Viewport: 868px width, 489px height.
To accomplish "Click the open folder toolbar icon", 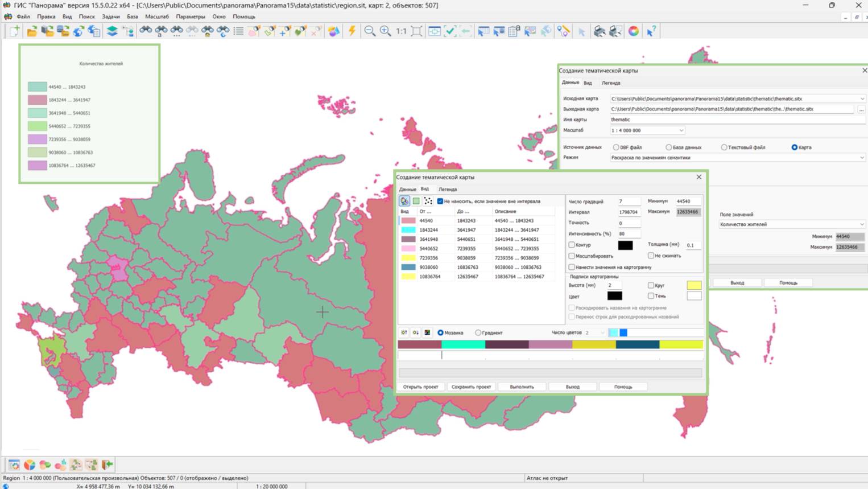I will [x=32, y=31].
